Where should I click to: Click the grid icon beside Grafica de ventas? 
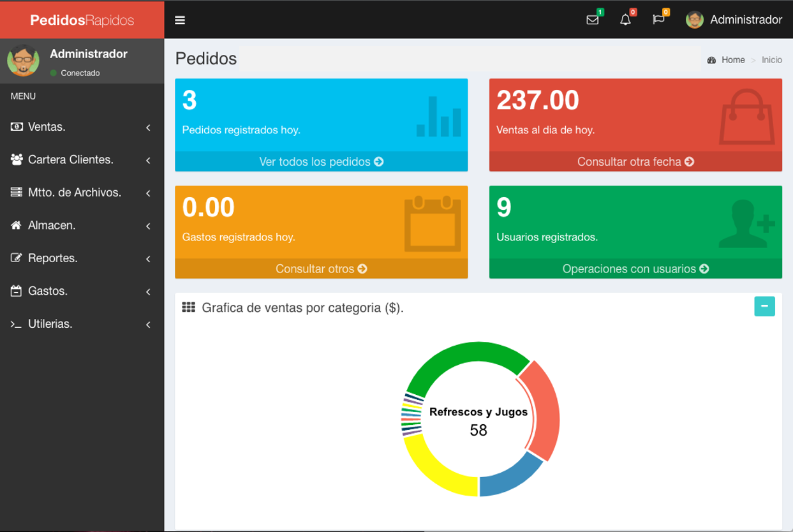point(188,307)
